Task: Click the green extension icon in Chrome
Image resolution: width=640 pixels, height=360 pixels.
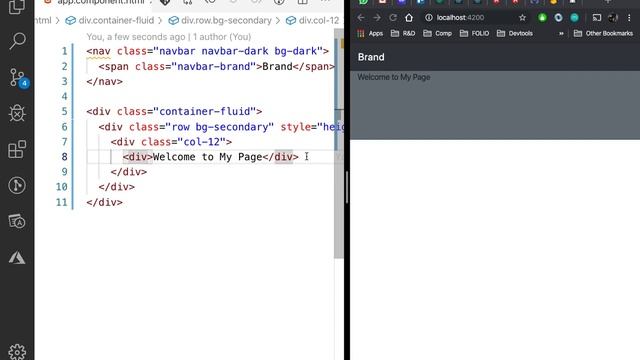Action: coord(542,18)
